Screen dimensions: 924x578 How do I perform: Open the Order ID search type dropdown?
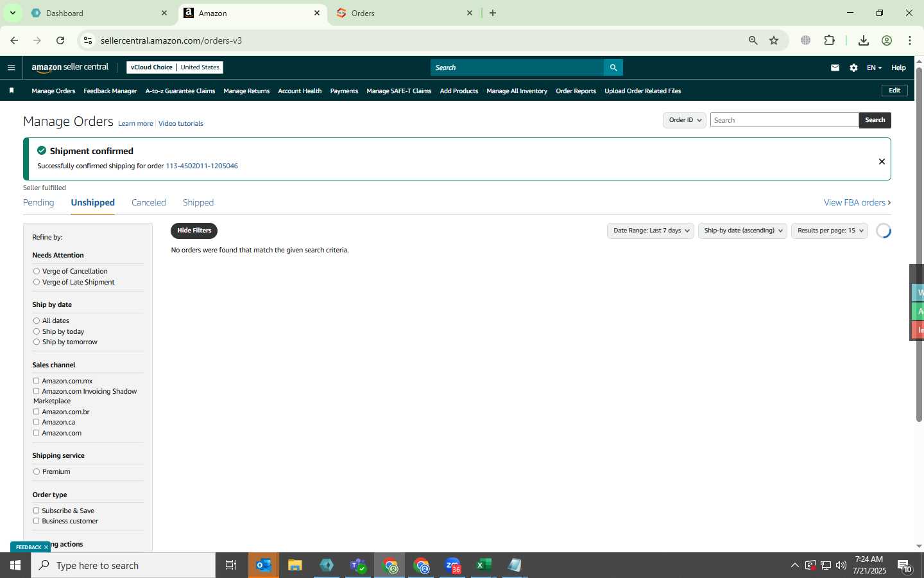pos(685,120)
